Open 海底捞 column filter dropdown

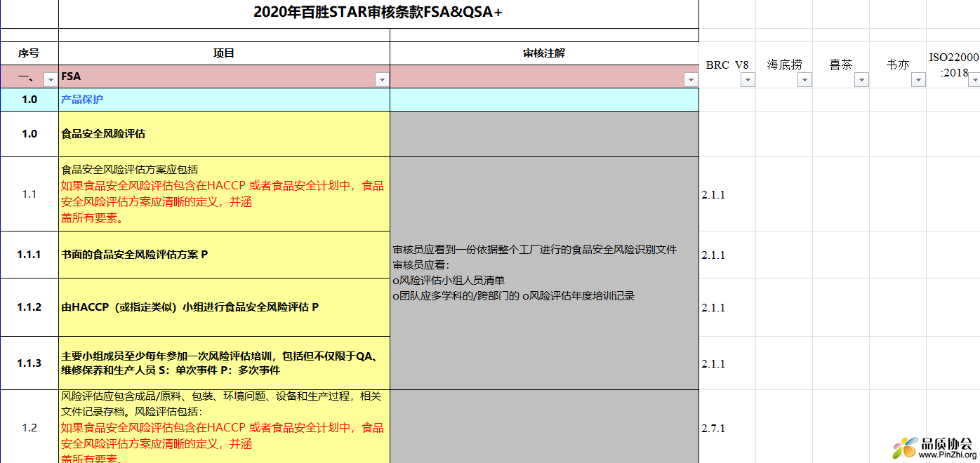804,80
